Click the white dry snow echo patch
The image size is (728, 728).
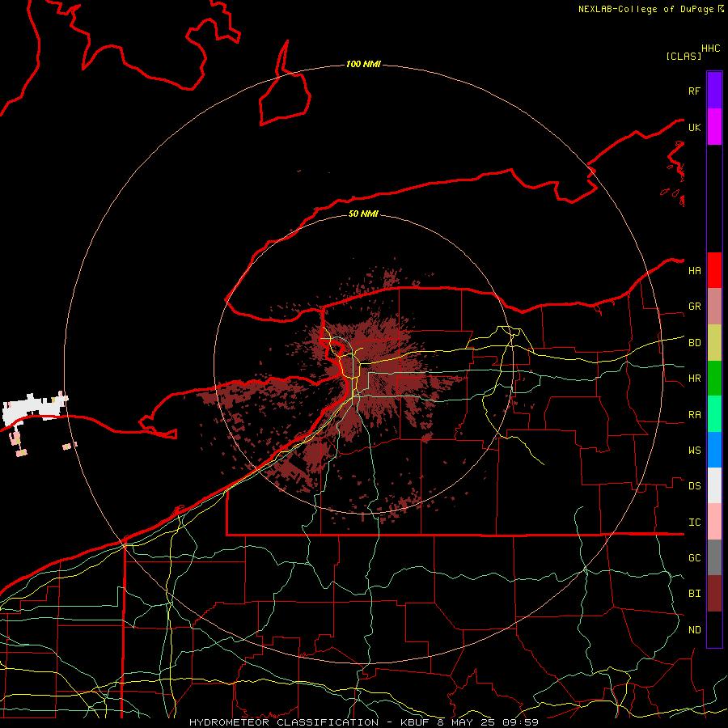pyautogui.click(x=33, y=408)
